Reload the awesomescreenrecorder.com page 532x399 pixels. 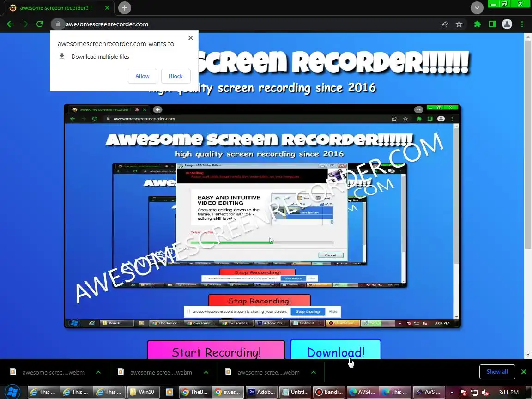(40, 24)
